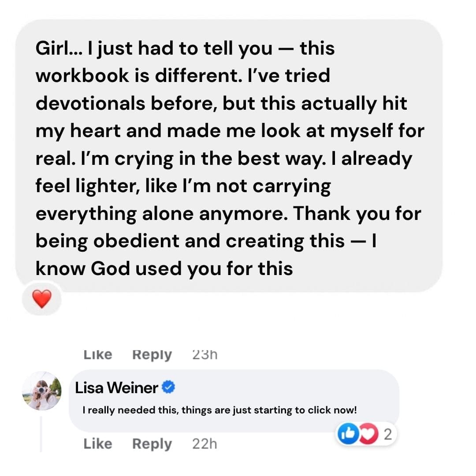This screenshot has height=476, width=476.
Task: Like Lisa Weiner's comment
Action: (x=98, y=444)
